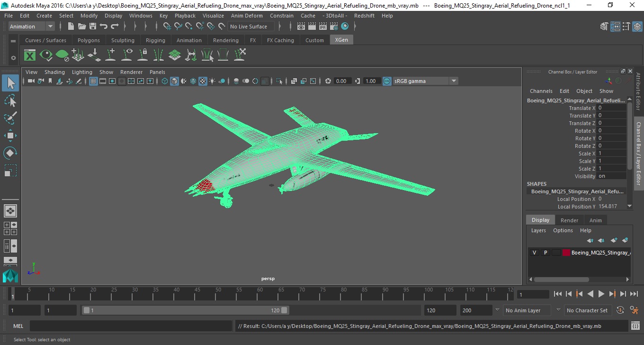The image size is (644, 345).
Task: Enable snap to grid magnet icon
Action: 167,27
